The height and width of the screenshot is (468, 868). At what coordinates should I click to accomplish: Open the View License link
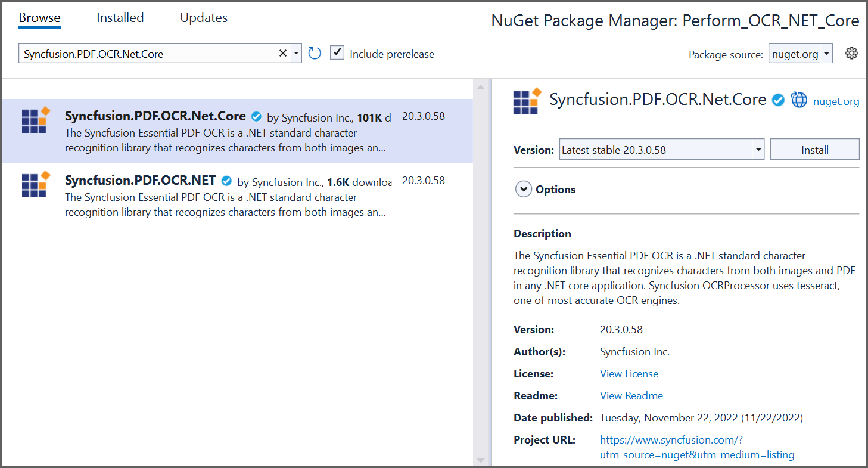point(629,374)
